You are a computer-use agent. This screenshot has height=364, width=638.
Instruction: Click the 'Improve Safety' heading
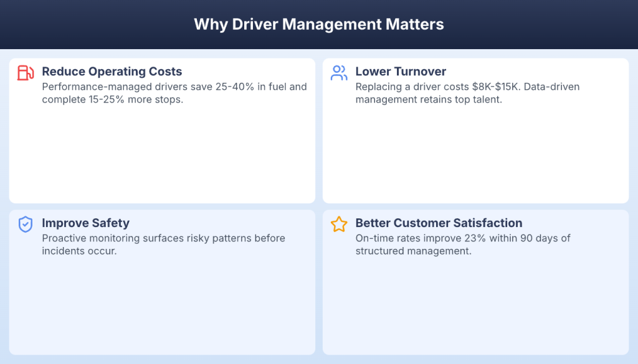click(85, 223)
